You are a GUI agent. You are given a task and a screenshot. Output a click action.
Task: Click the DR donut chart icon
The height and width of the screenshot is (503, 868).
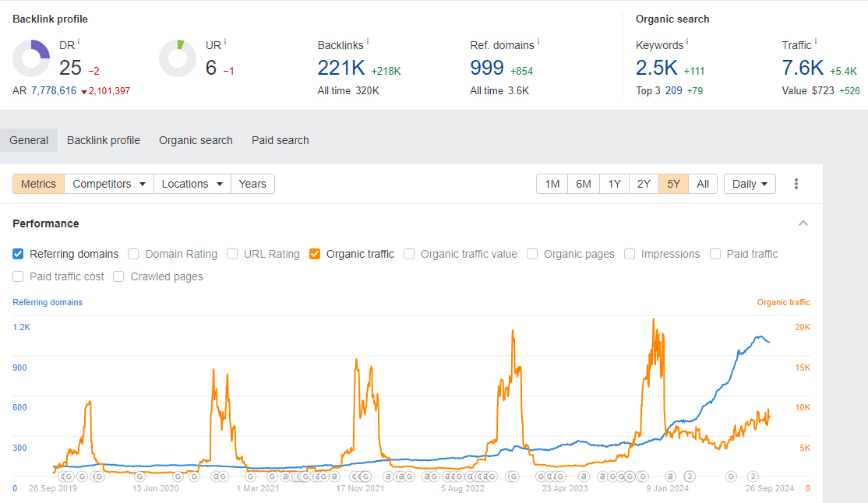point(31,59)
